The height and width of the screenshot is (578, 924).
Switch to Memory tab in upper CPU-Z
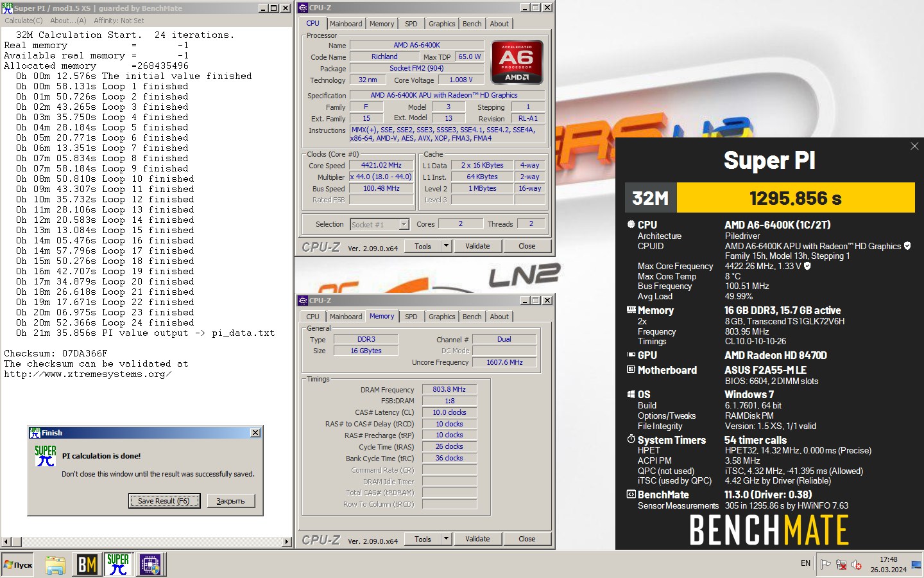382,24
